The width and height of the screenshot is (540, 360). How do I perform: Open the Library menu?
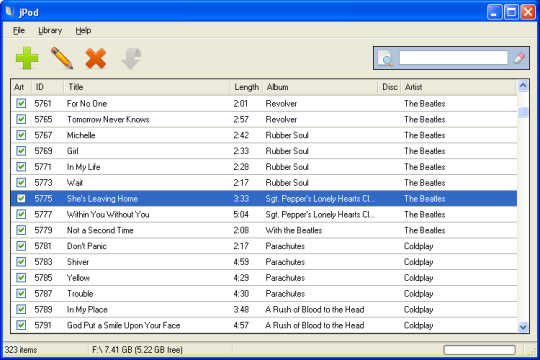(x=50, y=30)
